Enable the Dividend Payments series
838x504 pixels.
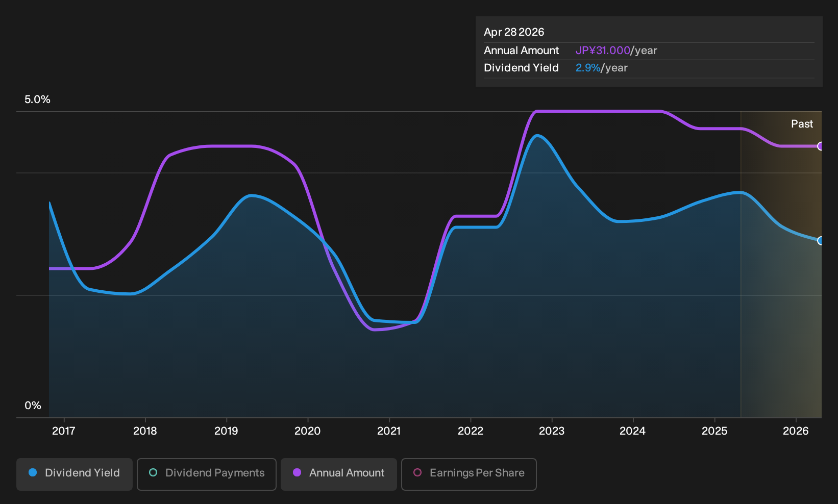click(207, 474)
